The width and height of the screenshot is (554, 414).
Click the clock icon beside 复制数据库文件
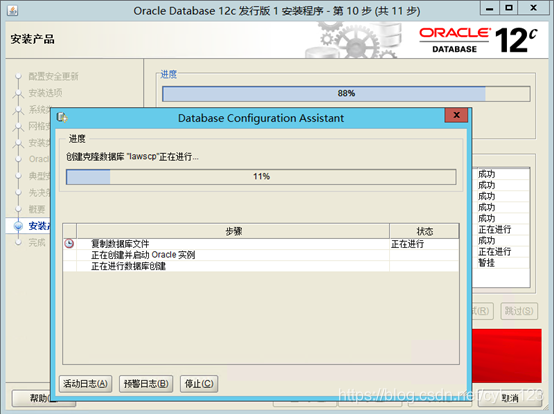69,243
